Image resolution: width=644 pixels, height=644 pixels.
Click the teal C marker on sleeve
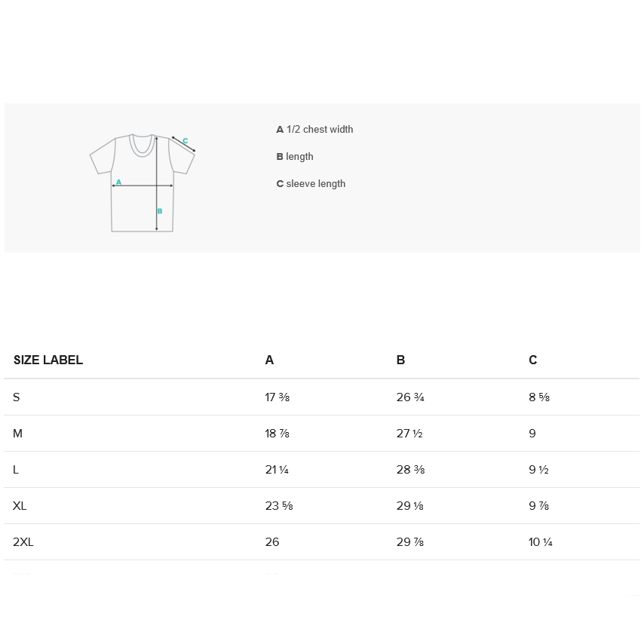click(186, 141)
